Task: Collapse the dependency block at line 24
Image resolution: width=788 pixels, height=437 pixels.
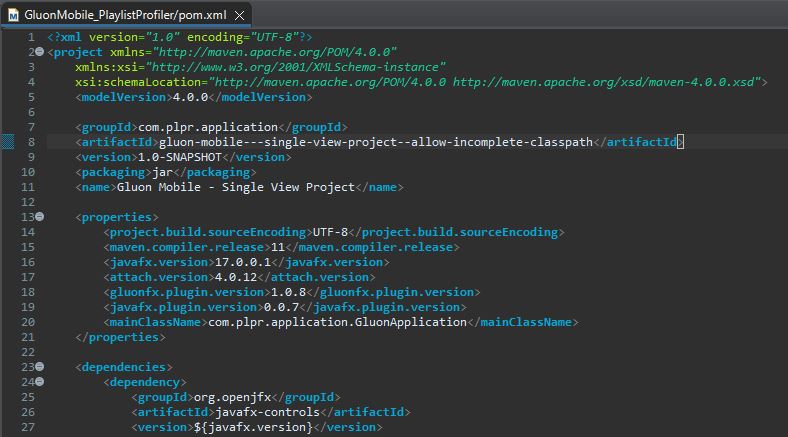Action: point(40,382)
